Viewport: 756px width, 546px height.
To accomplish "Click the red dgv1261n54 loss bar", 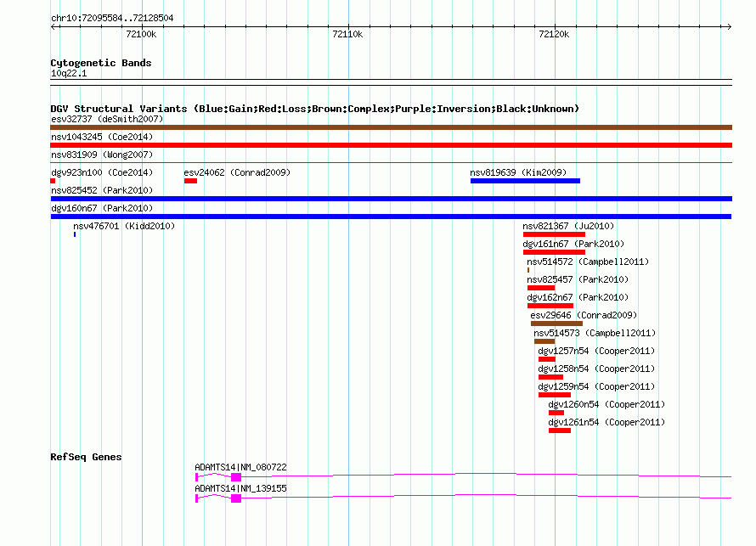I will click(x=560, y=431).
